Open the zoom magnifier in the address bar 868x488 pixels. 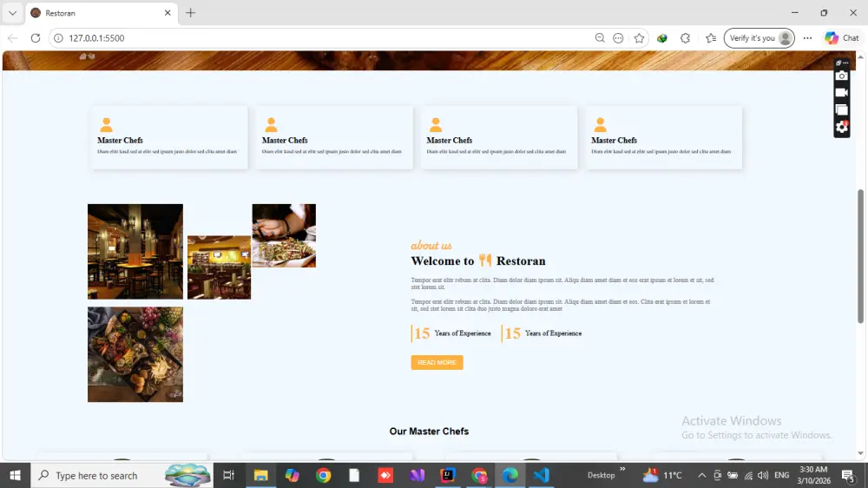tap(600, 38)
